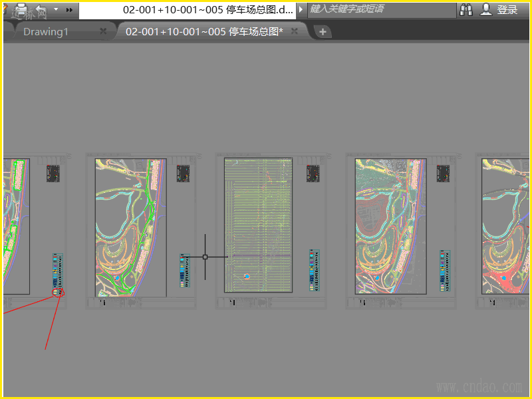The width and height of the screenshot is (532, 399).
Task: Click the blue dot on the horizontal-lines sheet
Action: pyautogui.click(x=247, y=277)
